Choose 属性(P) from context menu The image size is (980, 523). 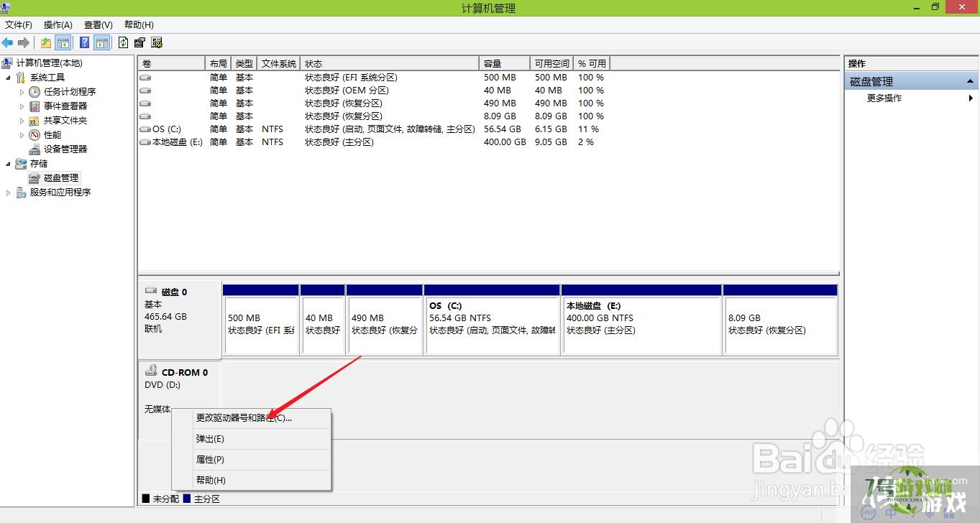point(252,460)
